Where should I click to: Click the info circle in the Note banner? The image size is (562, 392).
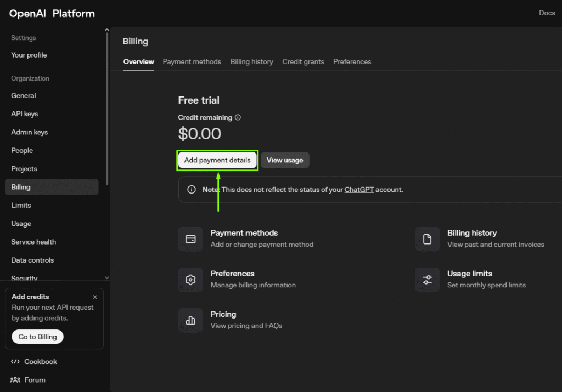[x=191, y=189]
